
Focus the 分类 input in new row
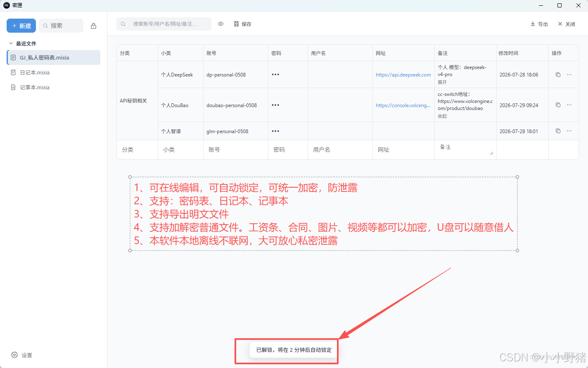(x=138, y=150)
